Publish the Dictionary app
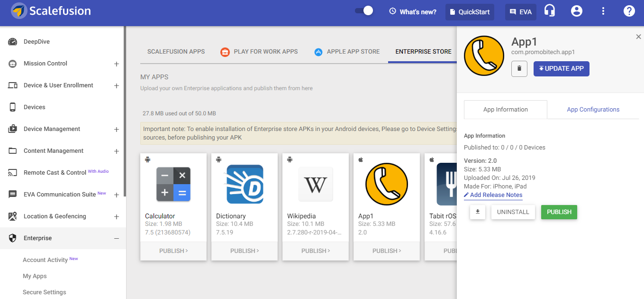 click(x=245, y=251)
